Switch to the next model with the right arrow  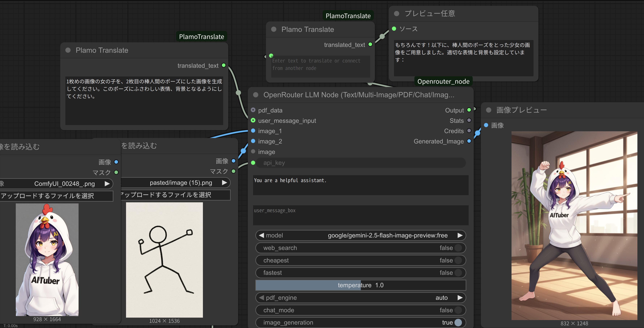click(460, 235)
